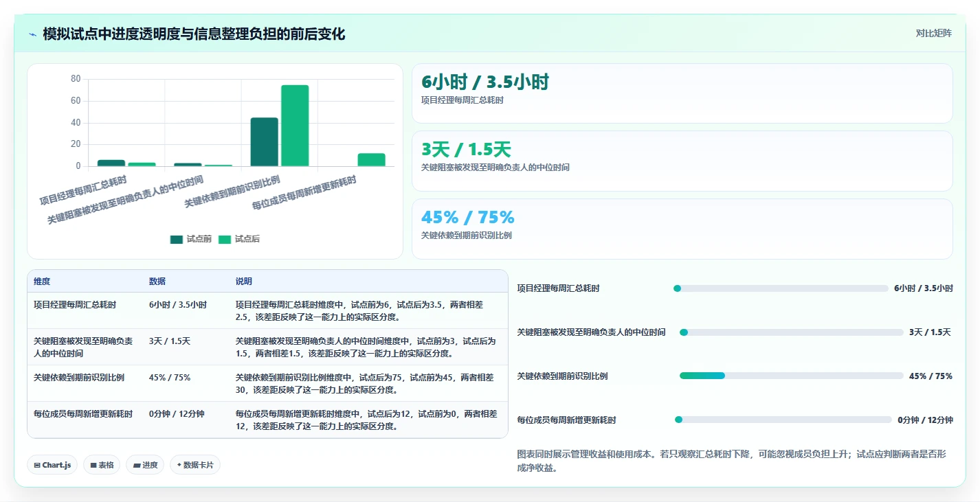Image resolution: width=980 pixels, height=502 pixels.
Task: Click the footnote starting 图表同时展示管理收益
Action: 731,461
